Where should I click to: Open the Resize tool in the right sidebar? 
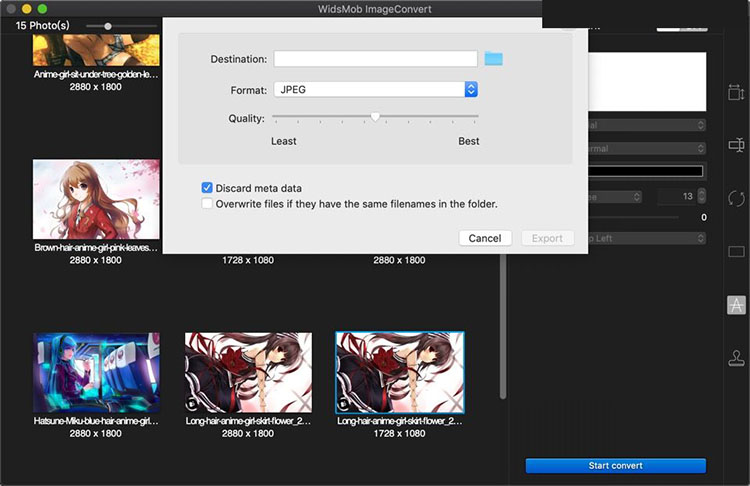736,92
